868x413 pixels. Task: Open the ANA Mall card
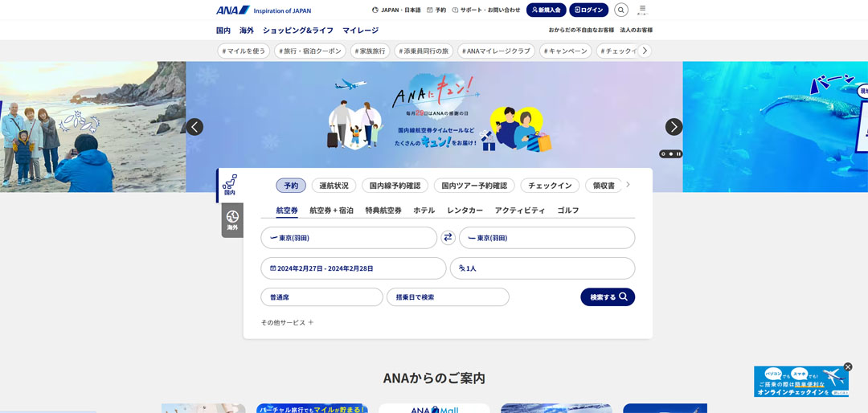point(434,408)
